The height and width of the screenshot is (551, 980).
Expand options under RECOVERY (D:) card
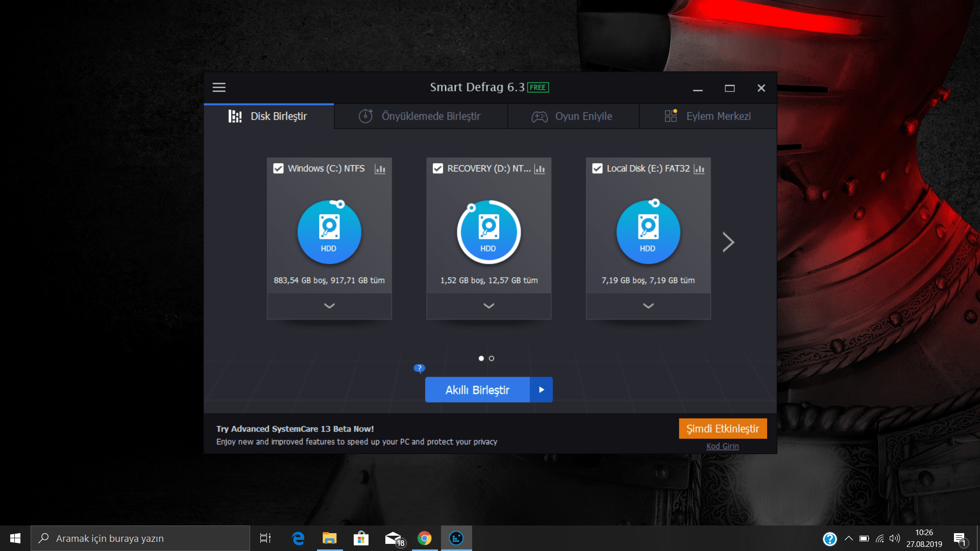[488, 306]
